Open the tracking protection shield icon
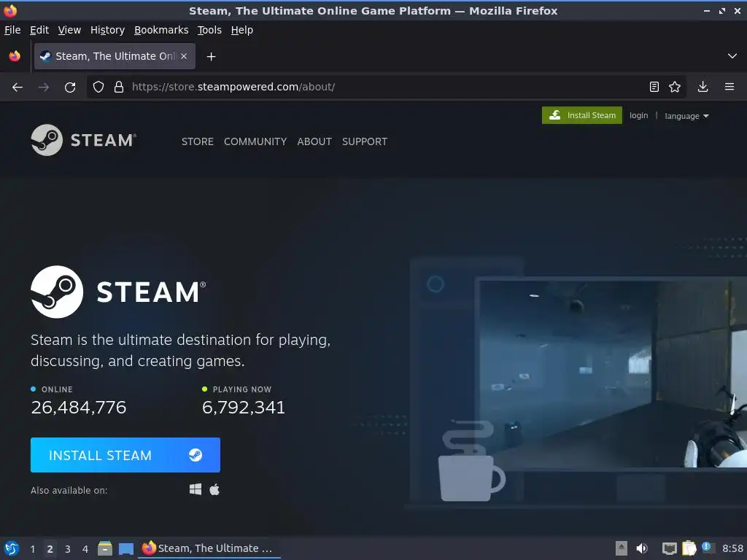This screenshot has width=747, height=560. tap(98, 87)
